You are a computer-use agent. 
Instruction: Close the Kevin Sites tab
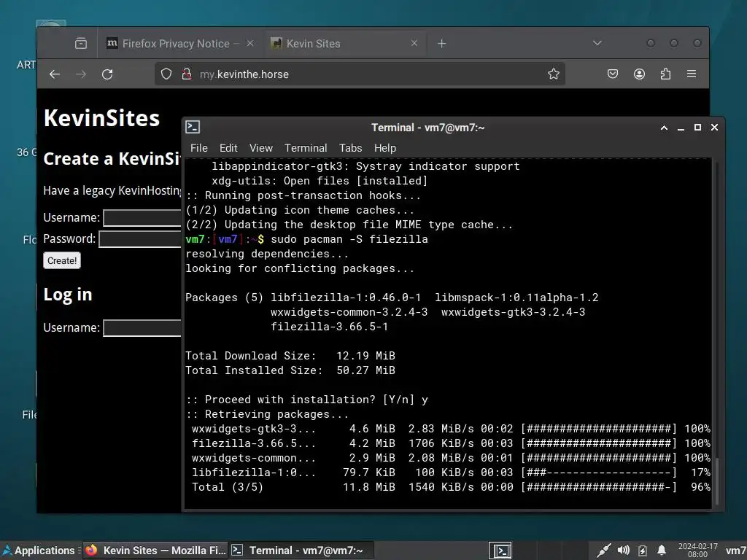coord(414,43)
